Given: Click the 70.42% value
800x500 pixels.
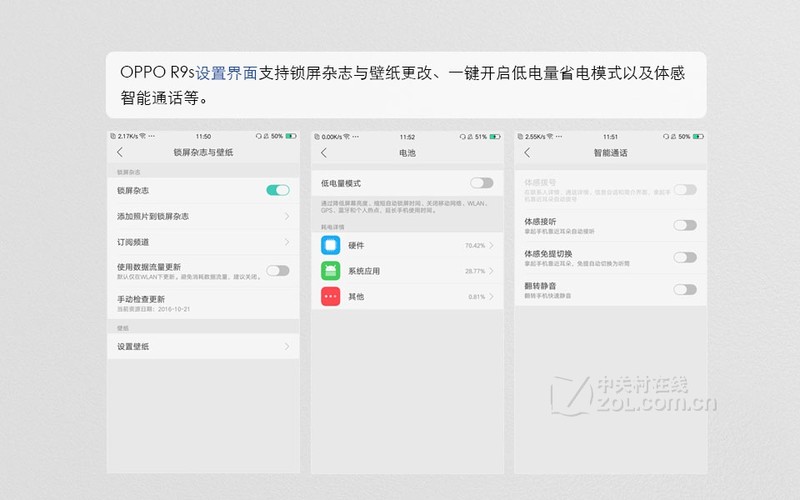Looking at the screenshot, I should 475,245.
